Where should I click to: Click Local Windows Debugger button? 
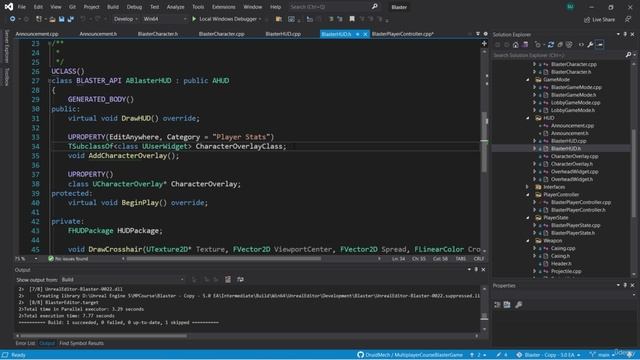click(x=227, y=19)
